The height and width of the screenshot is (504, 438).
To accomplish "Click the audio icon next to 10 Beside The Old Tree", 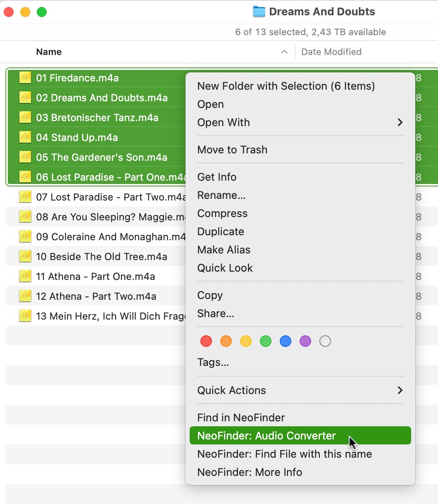I will click(x=25, y=256).
